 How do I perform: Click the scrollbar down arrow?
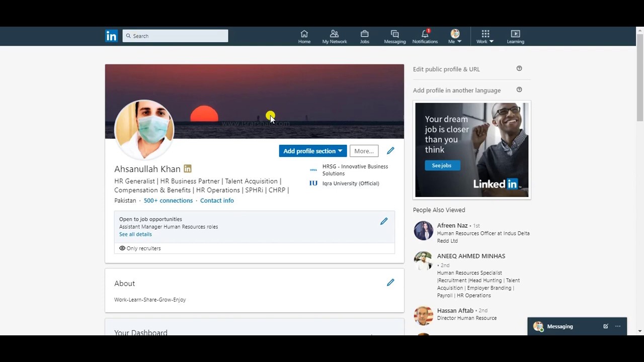640,331
